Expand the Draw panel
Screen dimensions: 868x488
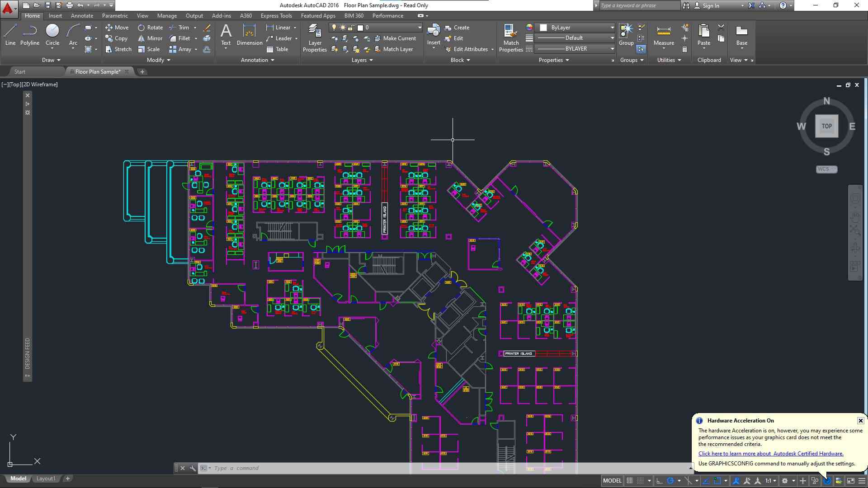point(51,60)
